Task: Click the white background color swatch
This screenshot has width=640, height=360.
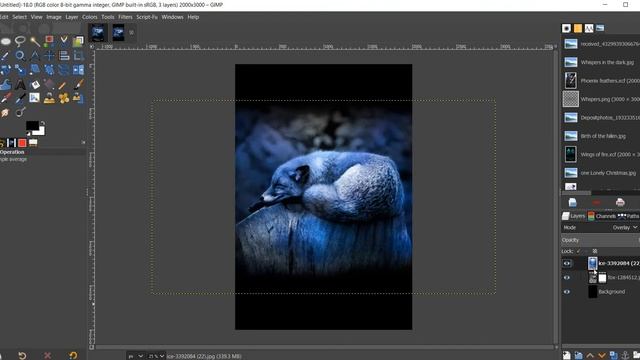Action: pyautogui.click(x=40, y=131)
